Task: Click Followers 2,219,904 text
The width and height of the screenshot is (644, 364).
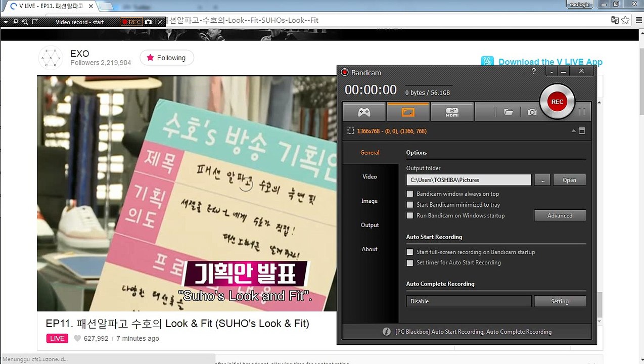Action: coord(101,63)
